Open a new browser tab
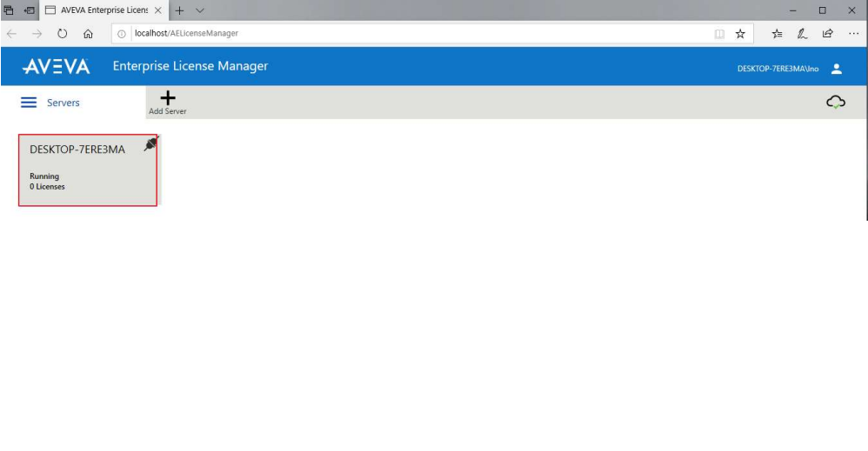 point(179,10)
